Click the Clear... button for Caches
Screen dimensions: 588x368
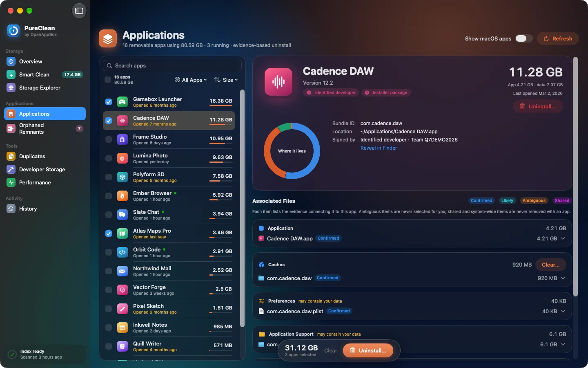tap(551, 265)
